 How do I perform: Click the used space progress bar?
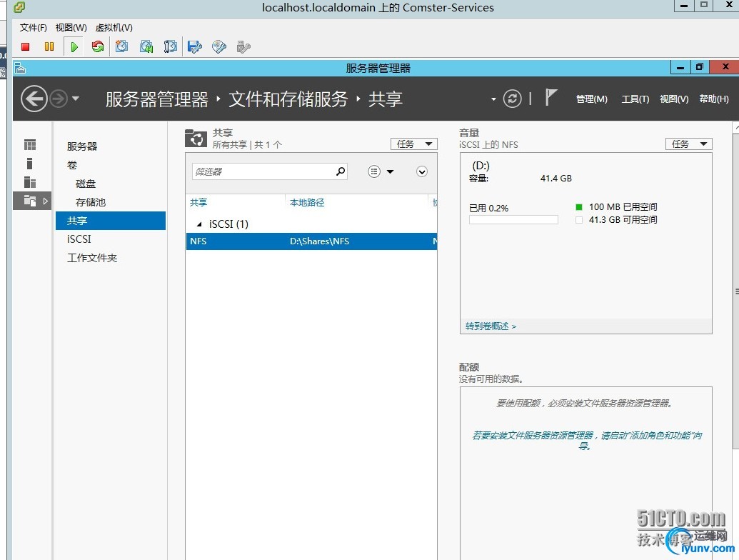pyautogui.click(x=513, y=220)
